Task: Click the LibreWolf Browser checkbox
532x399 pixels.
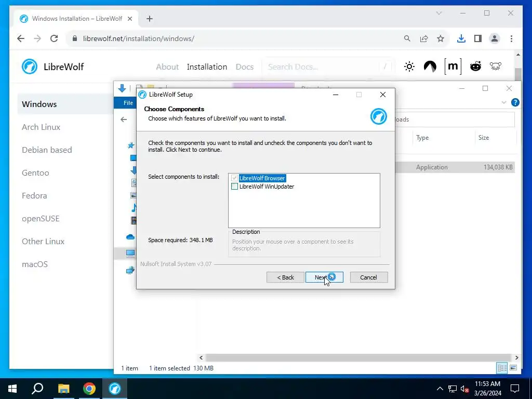Action: 234,178
